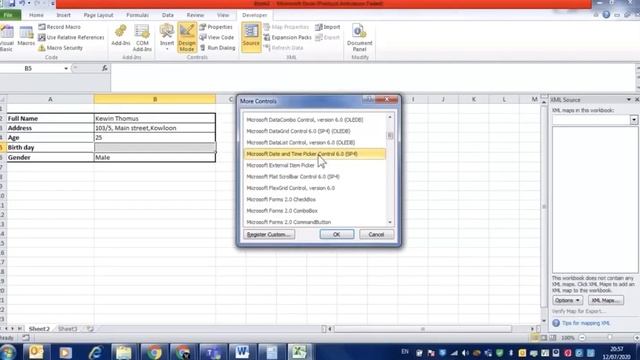Switch to the View tab

(x=223, y=15)
